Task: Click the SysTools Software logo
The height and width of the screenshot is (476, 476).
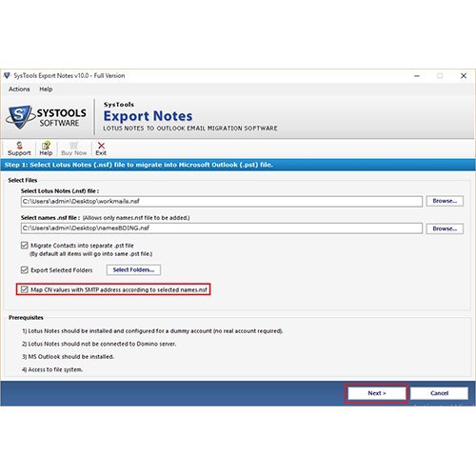Action: pyautogui.click(x=46, y=117)
